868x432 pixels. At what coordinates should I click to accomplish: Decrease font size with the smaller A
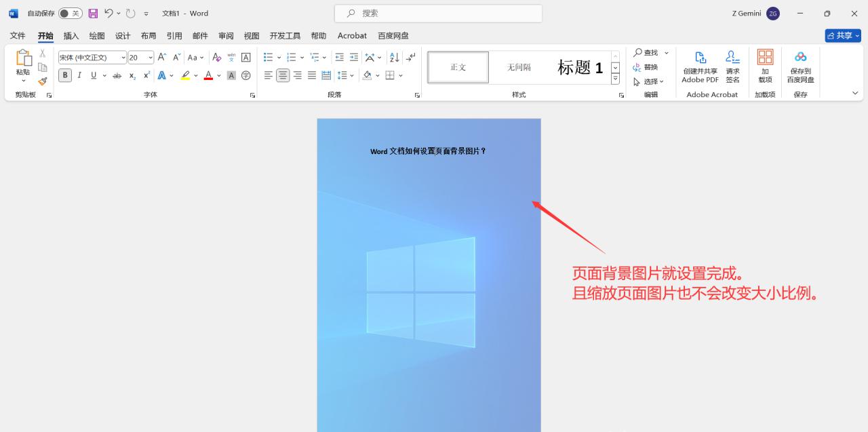176,58
